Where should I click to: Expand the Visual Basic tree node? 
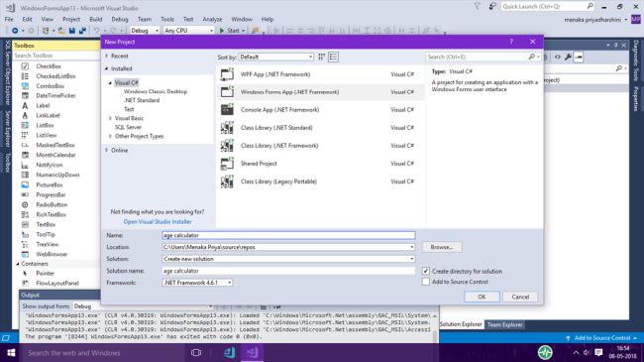110,118
